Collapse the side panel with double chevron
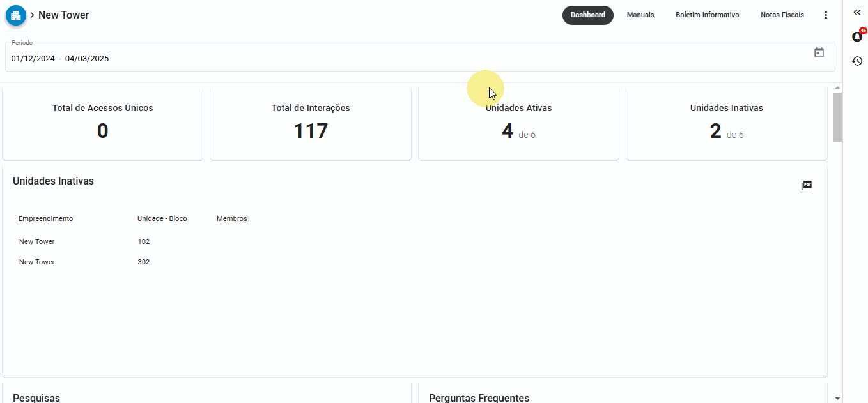 click(x=857, y=13)
